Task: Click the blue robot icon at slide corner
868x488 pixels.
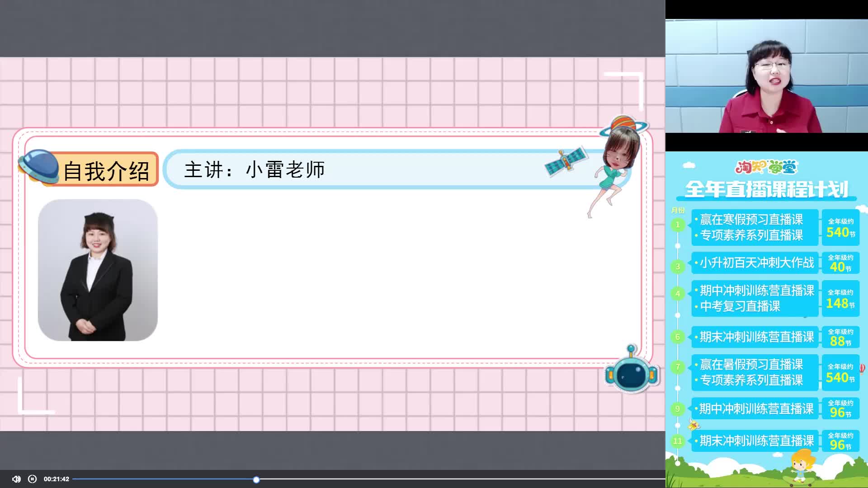Action: 632,369
